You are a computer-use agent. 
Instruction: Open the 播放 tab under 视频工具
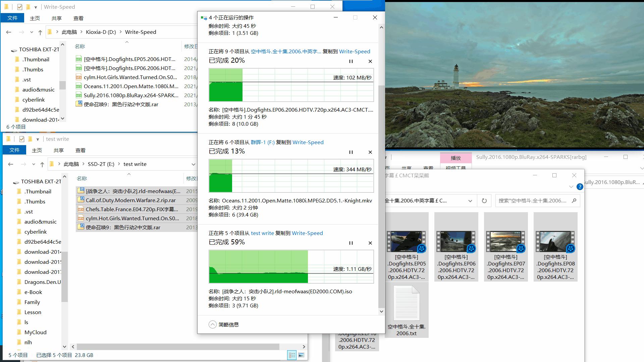(x=456, y=158)
